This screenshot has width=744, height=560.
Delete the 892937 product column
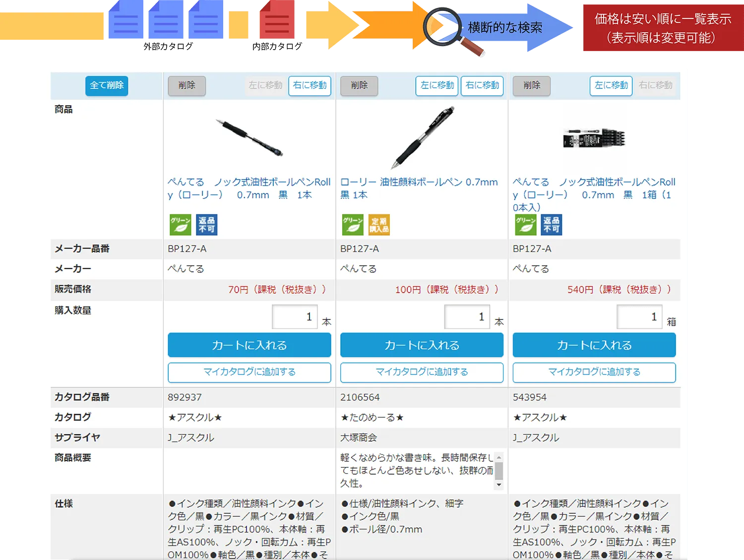pos(186,86)
